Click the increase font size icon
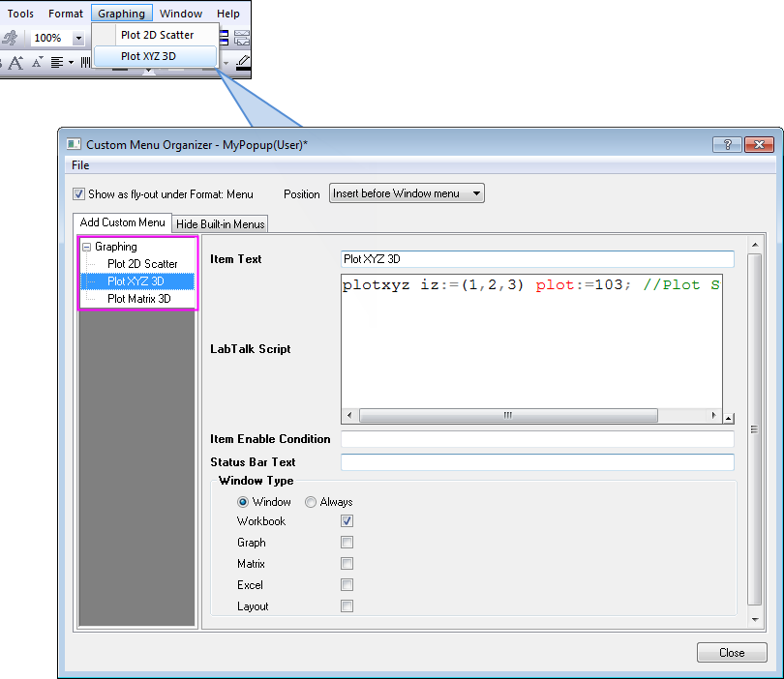This screenshot has width=784, height=679. (15, 62)
